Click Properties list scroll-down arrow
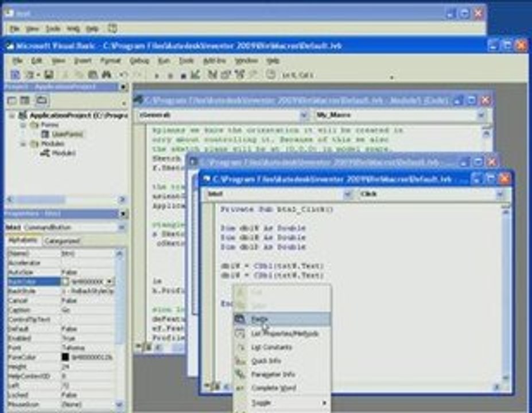The width and height of the screenshot is (532, 413). click(119, 404)
